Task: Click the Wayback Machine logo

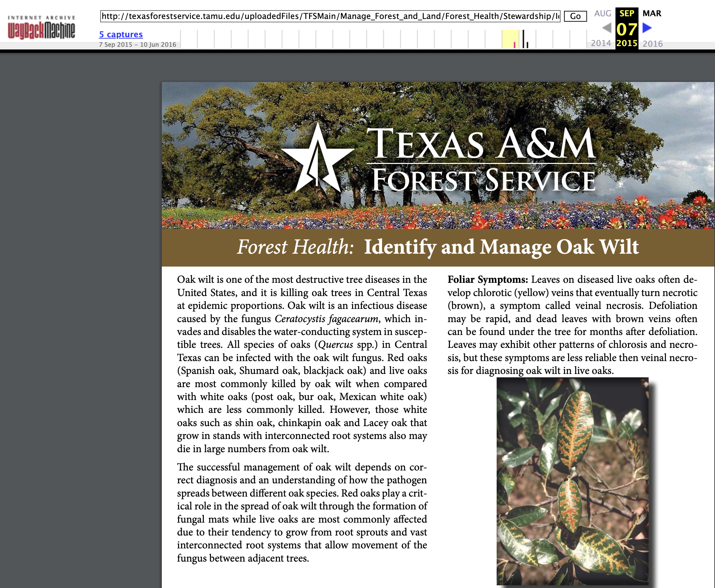Action: 41,27
